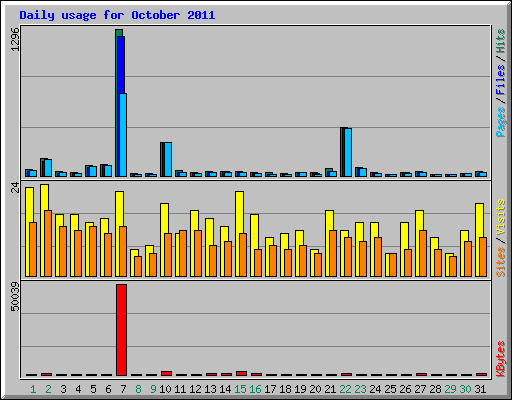This screenshot has height=400, width=512.
Task: Click day label 12 on the x-axis
Action: (195, 389)
